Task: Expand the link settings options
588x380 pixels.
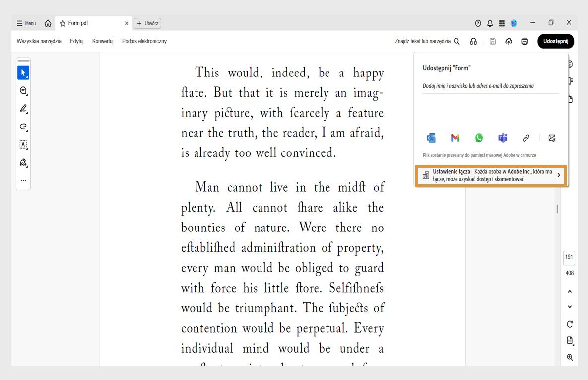Action: [559, 175]
